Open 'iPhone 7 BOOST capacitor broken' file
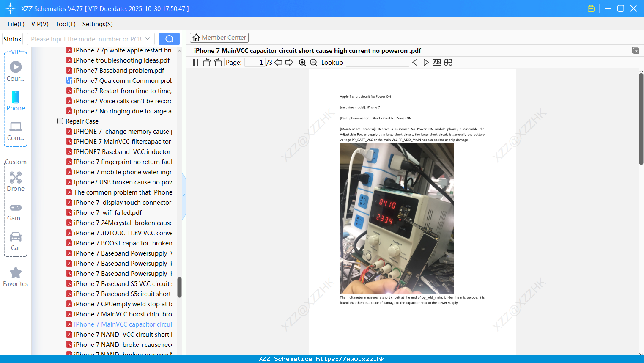 [119, 243]
